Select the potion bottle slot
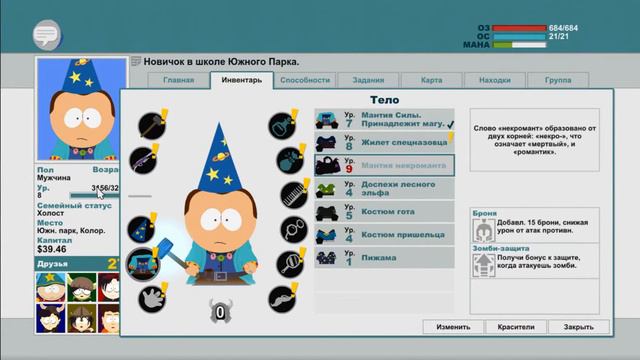 pyautogui.click(x=282, y=126)
